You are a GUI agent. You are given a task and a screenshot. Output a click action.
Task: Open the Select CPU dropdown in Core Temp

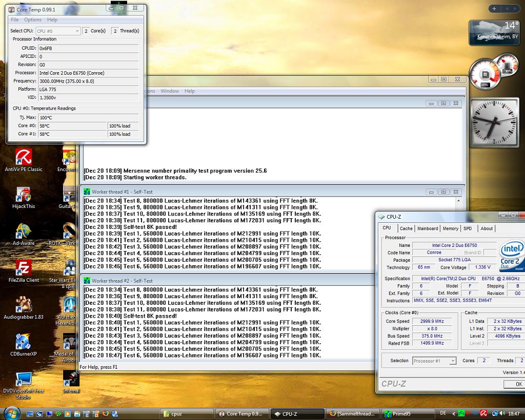point(58,31)
